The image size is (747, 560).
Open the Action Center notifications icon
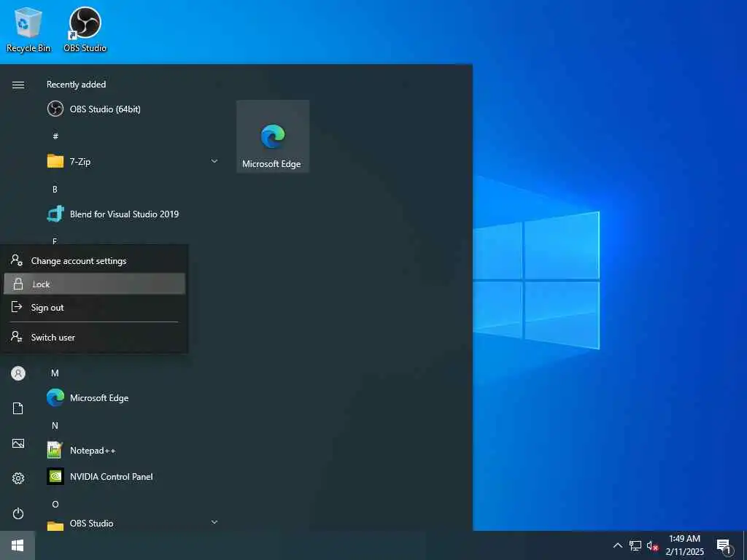coord(724,545)
